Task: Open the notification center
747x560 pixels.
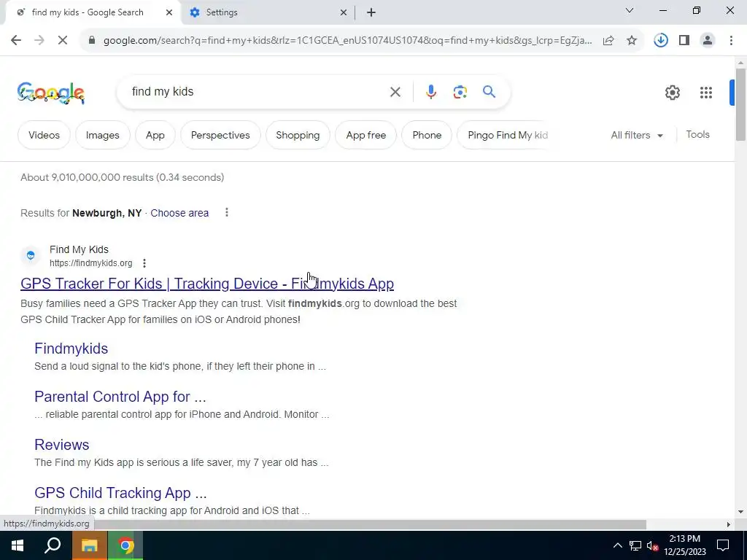Action: click(x=723, y=545)
